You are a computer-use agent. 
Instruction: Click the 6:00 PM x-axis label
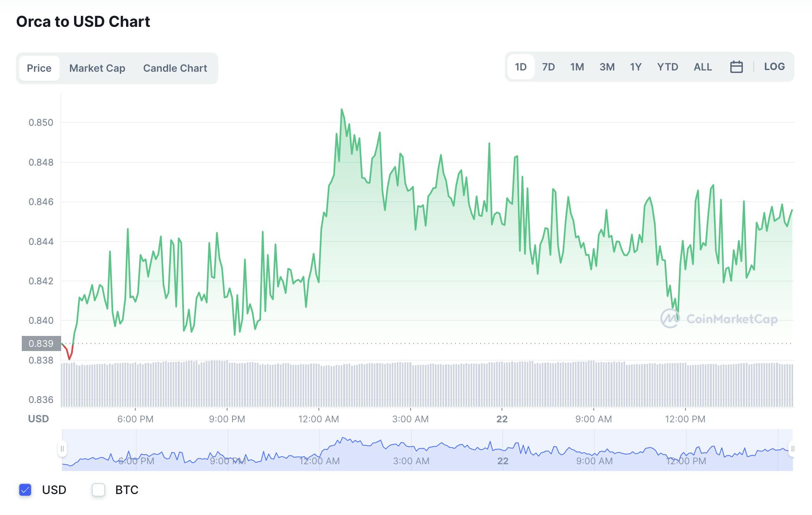click(135, 419)
